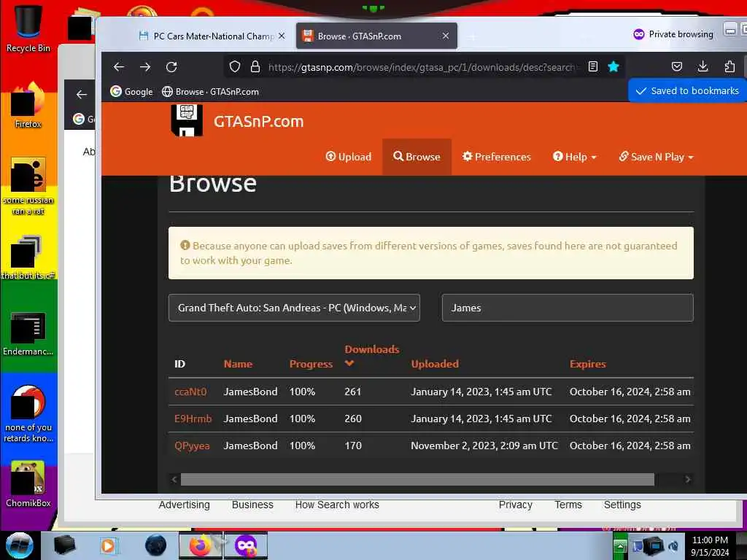747x560 pixels.
Task: Click the Private browsing indicator
Action: 673,34
